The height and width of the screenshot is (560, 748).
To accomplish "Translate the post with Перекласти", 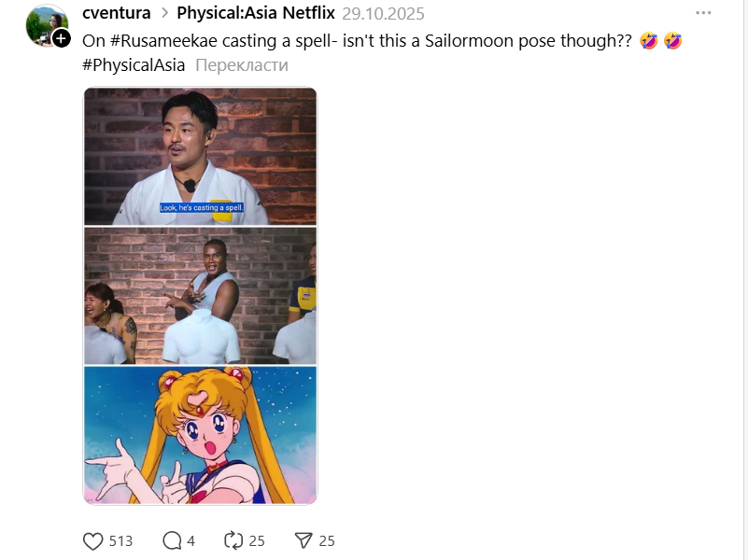I will pos(242,64).
